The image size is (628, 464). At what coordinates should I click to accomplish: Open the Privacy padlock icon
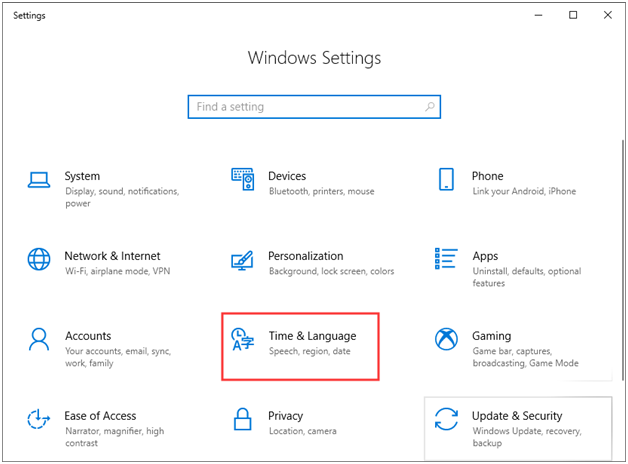pos(242,419)
